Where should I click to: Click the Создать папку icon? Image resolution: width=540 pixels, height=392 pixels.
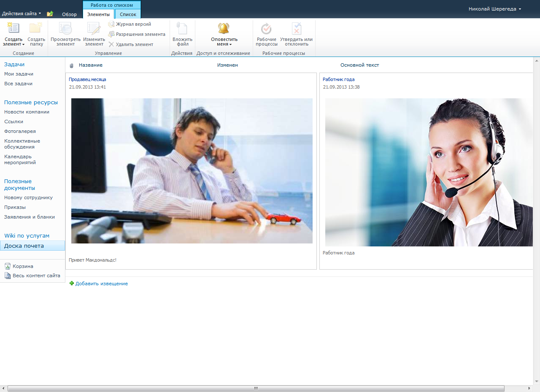pos(36,28)
